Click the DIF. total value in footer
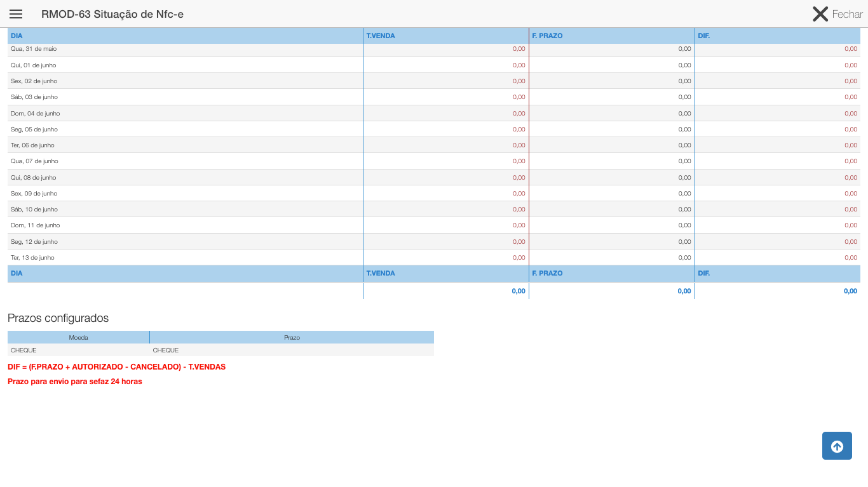Screen dimensions: 868x487 [850, 291]
